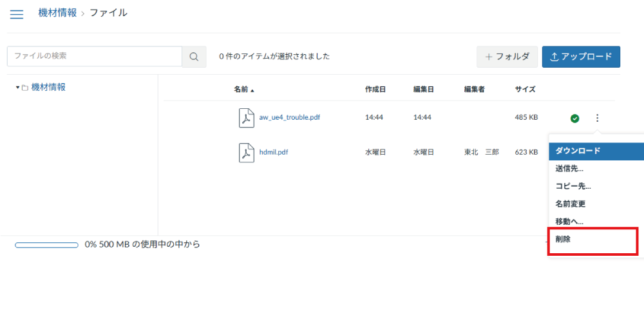Collapse the 機材情報 folder tree arrow
The width and height of the screenshot is (644, 326).
pos(17,88)
